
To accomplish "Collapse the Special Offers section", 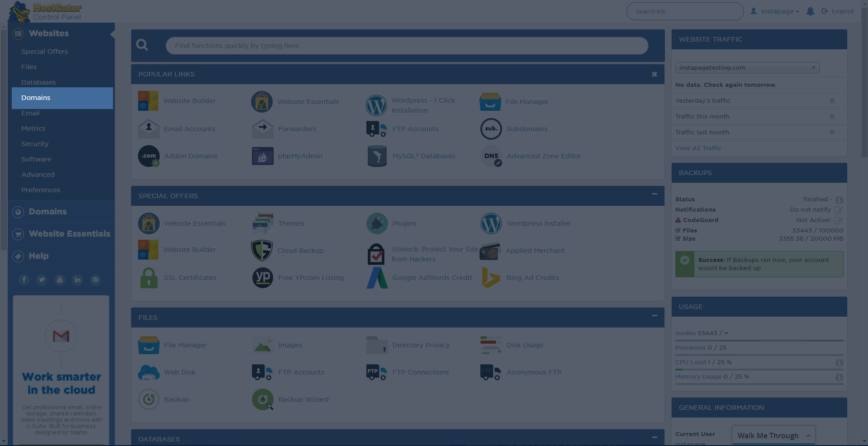I will coord(654,195).
